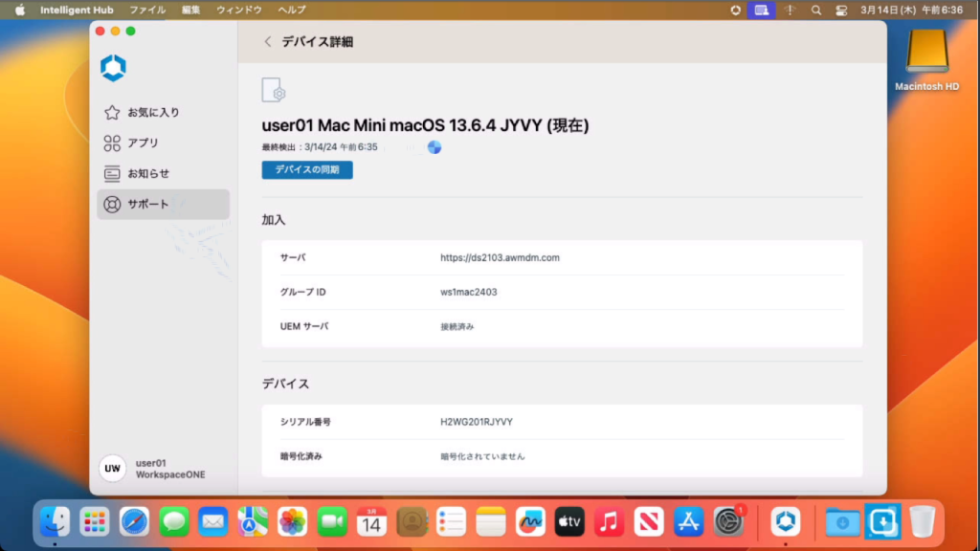Open the UW user avatar
The image size is (980, 551).
coord(113,469)
